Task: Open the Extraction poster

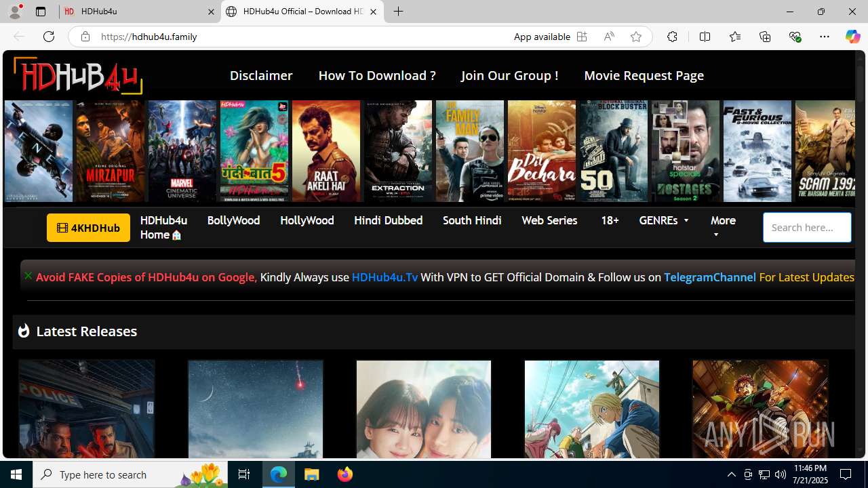Action: (x=398, y=151)
